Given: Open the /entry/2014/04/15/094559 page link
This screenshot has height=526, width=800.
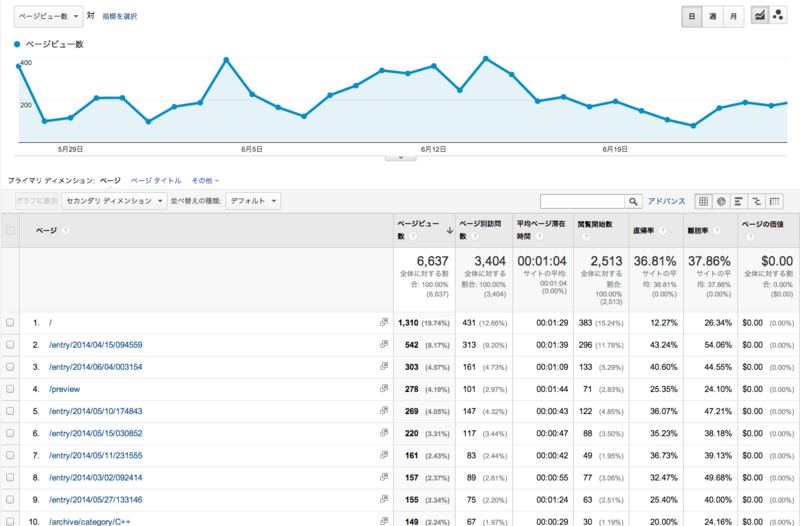Looking at the screenshot, I should tap(95, 345).
